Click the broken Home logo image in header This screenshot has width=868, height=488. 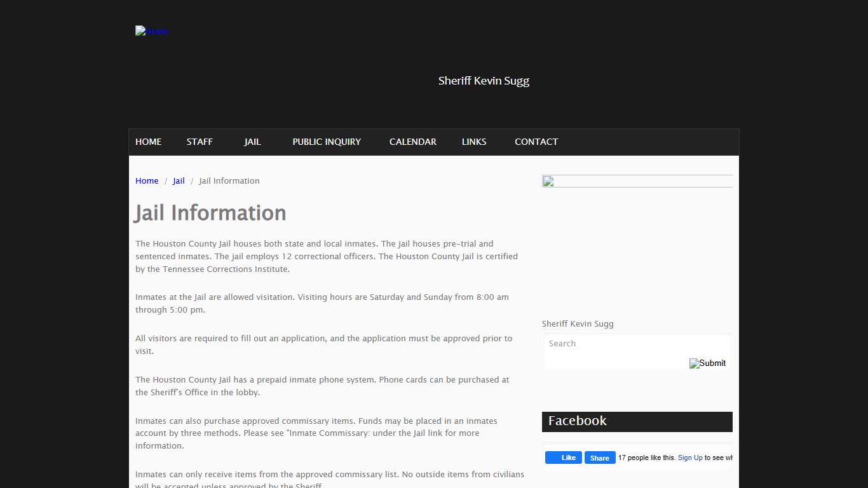point(152,31)
